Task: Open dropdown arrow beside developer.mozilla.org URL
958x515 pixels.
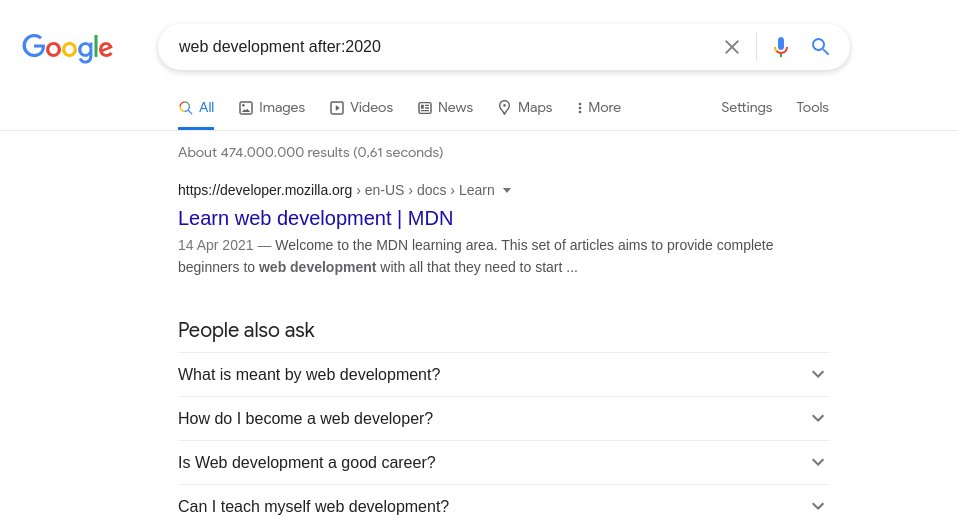Action: pos(506,191)
